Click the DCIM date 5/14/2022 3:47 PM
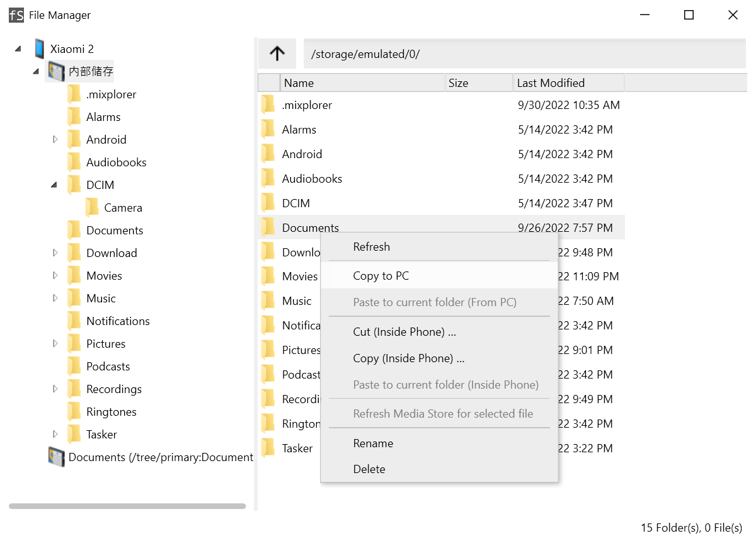 pos(565,203)
